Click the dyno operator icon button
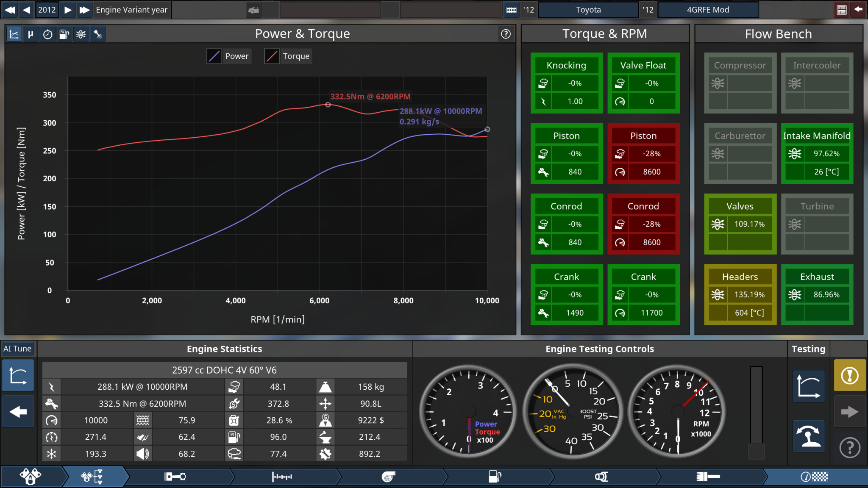This screenshot has width=868, height=488. coord(808,436)
